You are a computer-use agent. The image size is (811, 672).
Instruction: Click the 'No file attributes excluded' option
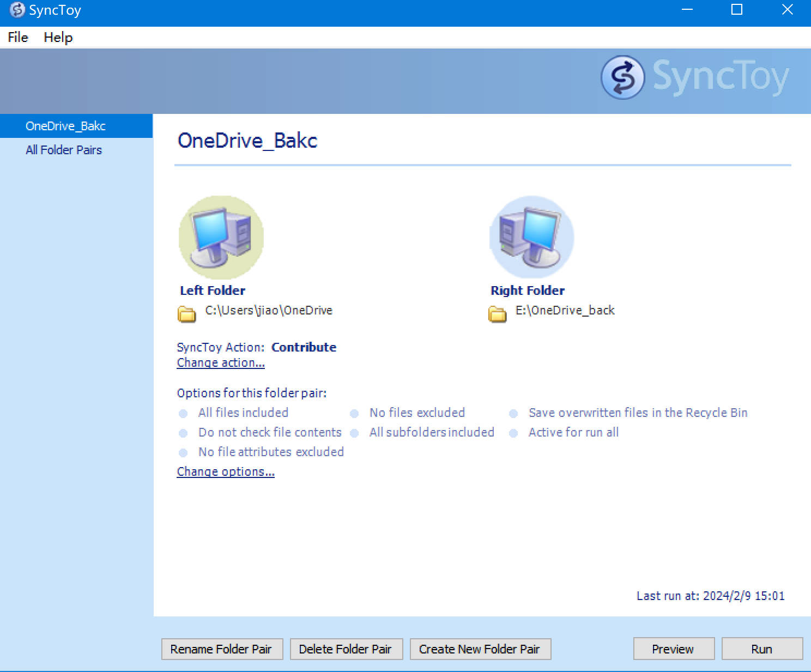click(271, 452)
